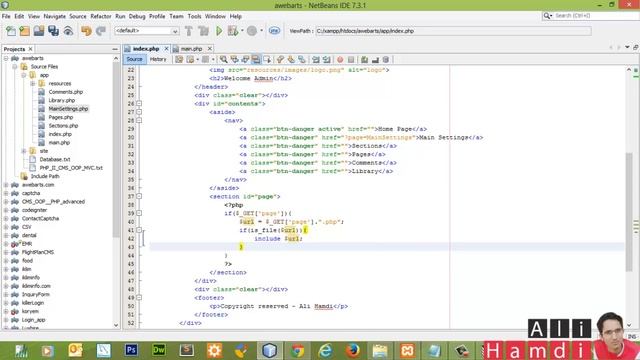Viewport: 640px width, 360px height.
Task: Select MainSettings.php in project tree
Action: point(68,109)
